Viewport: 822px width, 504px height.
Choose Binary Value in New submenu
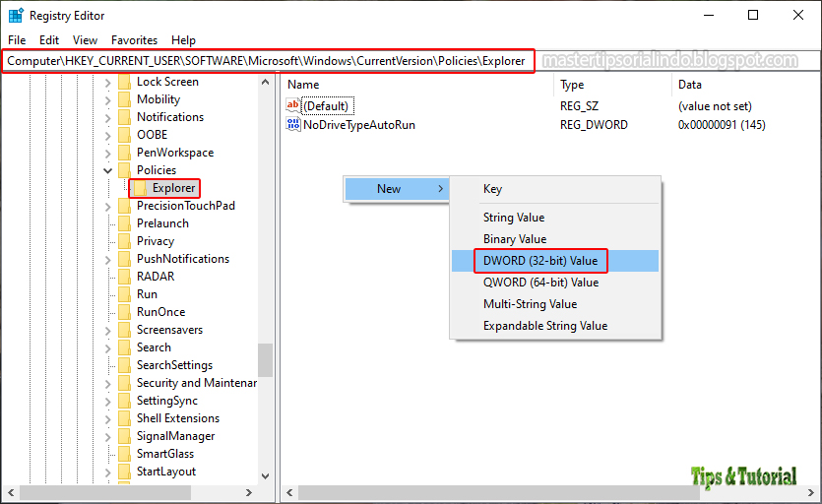point(555,239)
